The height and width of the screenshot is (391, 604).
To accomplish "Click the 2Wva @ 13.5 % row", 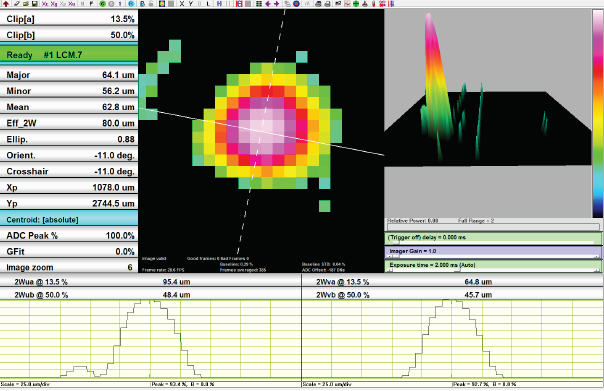I will (x=453, y=282).
